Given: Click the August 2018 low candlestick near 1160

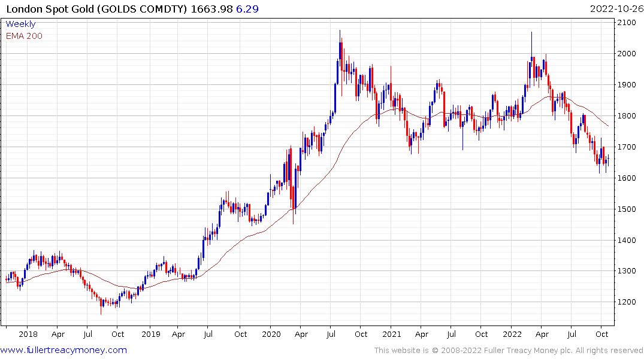Looking at the screenshot, I should (101, 307).
